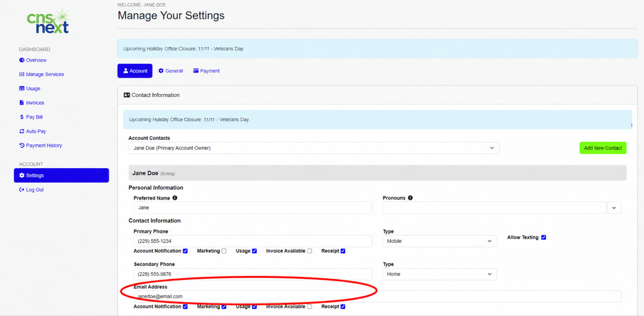This screenshot has width=644, height=316.
Task: Click the Add New Contact button
Action: click(603, 148)
